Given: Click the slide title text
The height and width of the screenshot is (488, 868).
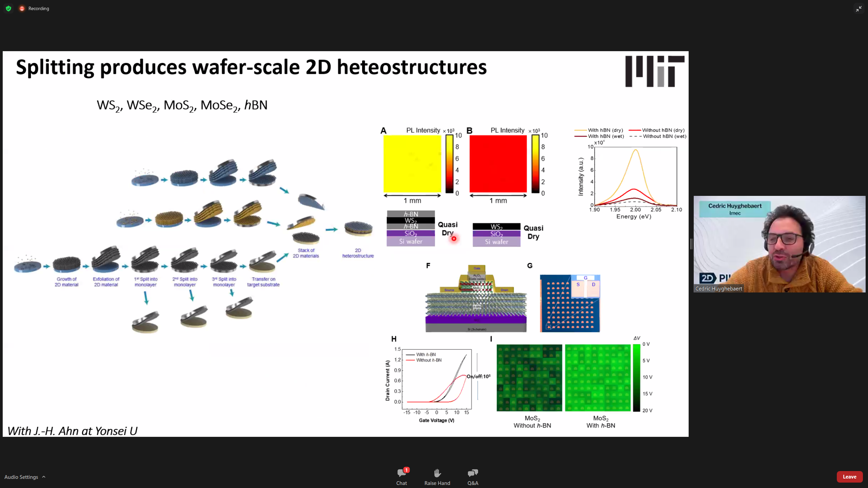Looking at the screenshot, I should pyautogui.click(x=251, y=67).
